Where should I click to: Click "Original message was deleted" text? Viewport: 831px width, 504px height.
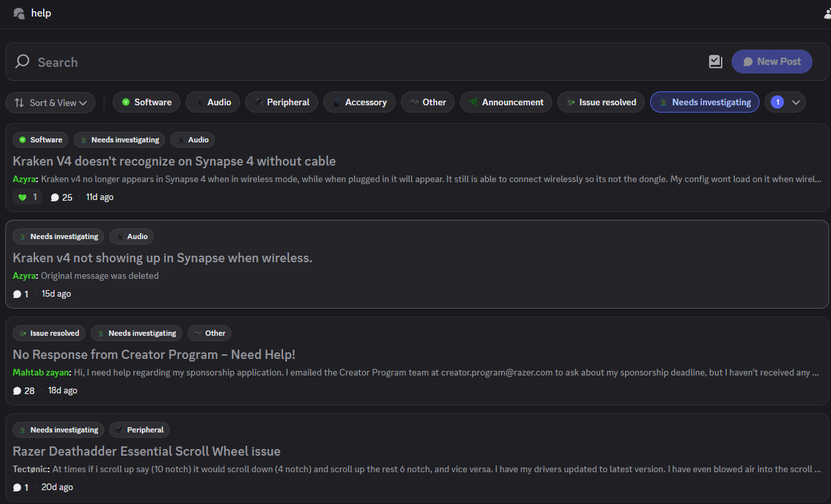point(100,276)
